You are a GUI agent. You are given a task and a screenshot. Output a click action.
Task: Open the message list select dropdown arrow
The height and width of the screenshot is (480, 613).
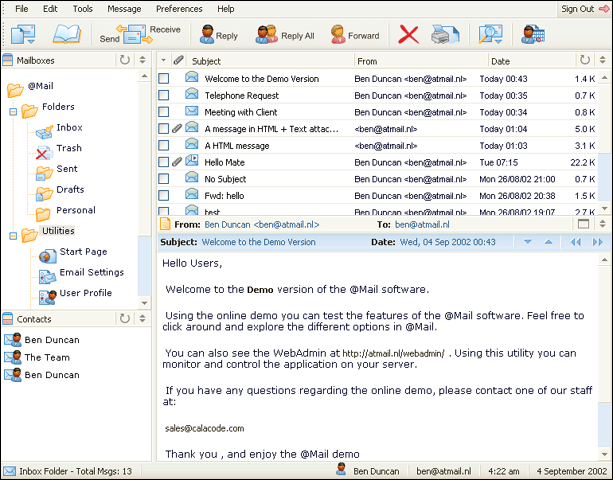click(164, 60)
